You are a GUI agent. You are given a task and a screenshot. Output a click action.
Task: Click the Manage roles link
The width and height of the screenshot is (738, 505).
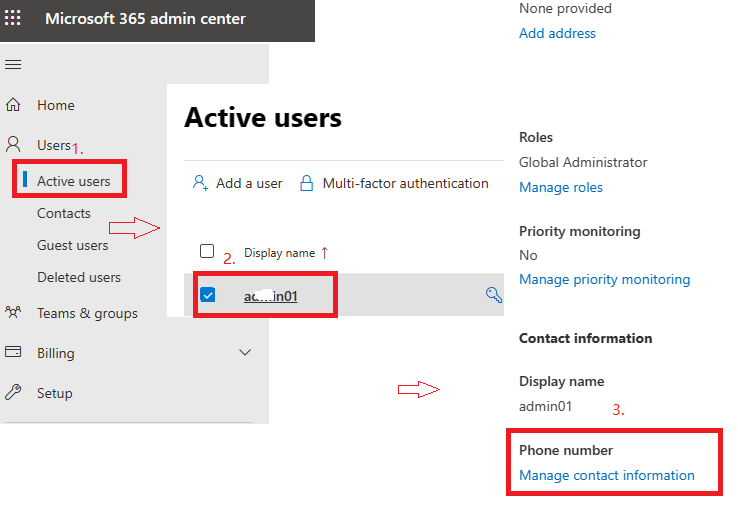[561, 187]
